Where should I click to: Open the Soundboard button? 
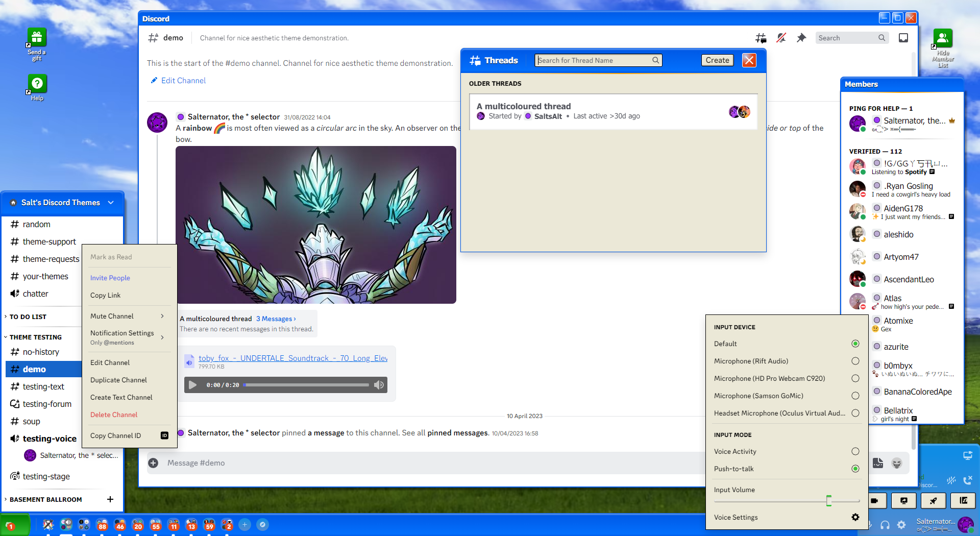[964, 501]
